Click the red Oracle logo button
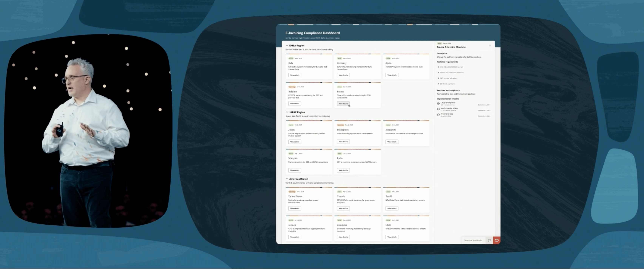This screenshot has width=644, height=269. coord(497,240)
